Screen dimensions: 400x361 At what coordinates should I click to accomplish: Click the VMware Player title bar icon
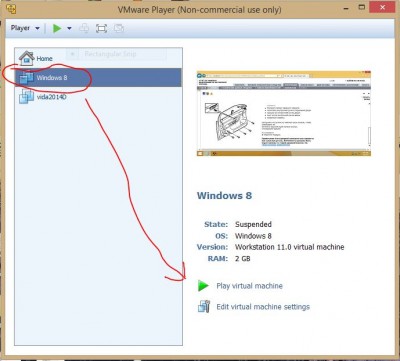[11, 9]
